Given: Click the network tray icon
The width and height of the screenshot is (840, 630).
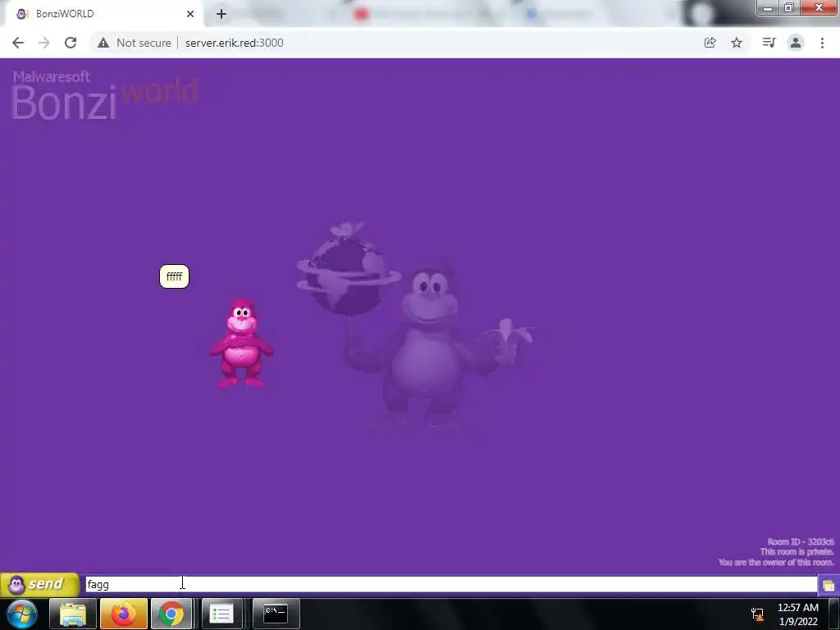Looking at the screenshot, I should pyautogui.click(x=757, y=614).
